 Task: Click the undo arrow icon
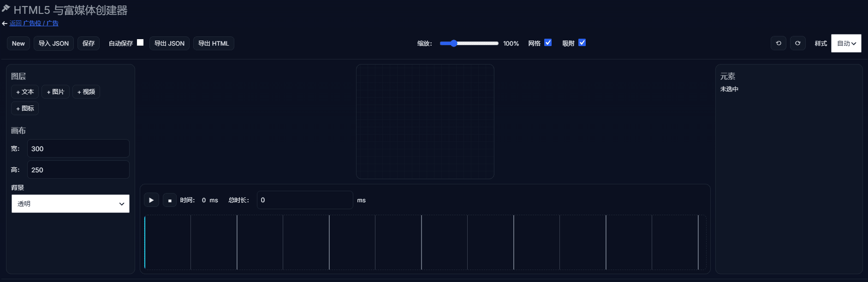pos(779,43)
